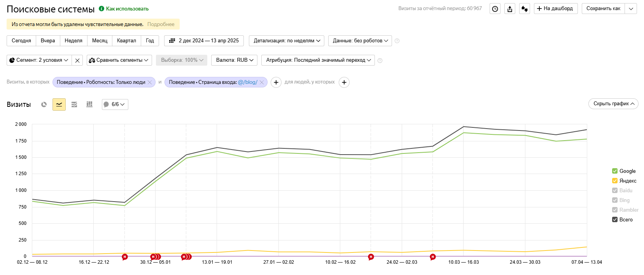Viewport: 644px width, 275px height.
Task: Select the Месяц period tab
Action: (x=100, y=41)
